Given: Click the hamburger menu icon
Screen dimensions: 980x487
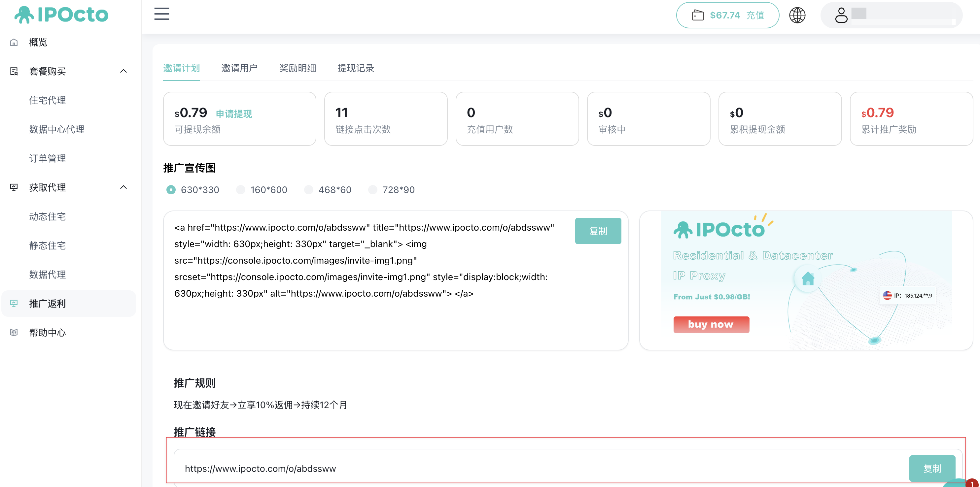Looking at the screenshot, I should tap(162, 15).
